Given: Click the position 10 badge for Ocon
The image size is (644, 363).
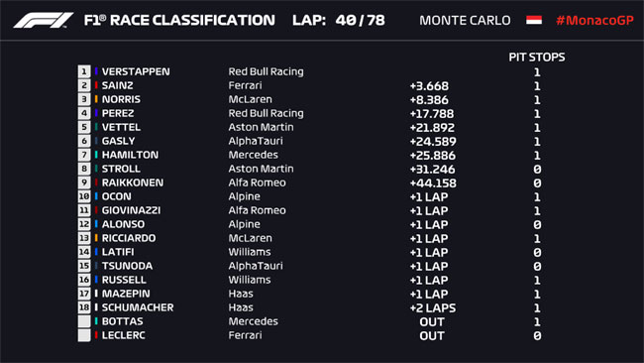Looking at the screenshot, I should 84,196.
